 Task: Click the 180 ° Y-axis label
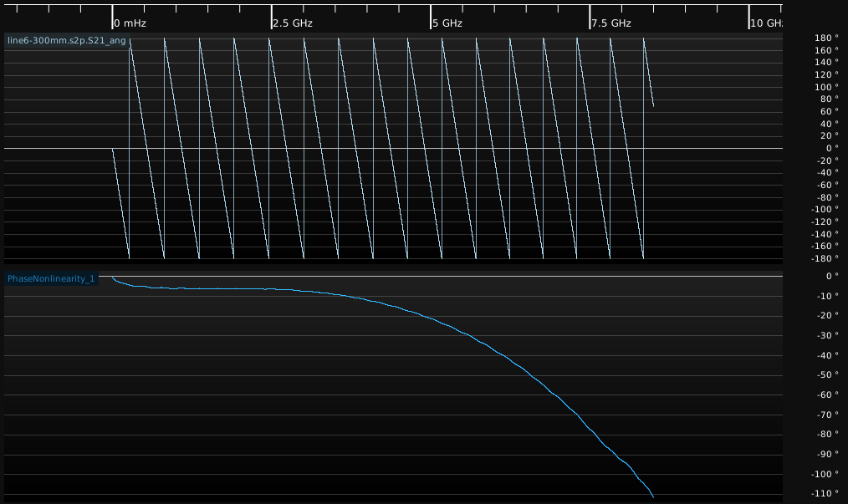(x=826, y=38)
